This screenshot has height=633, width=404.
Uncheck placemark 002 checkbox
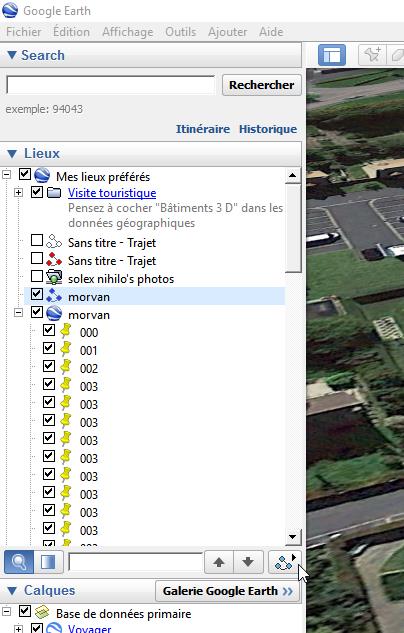point(49,366)
